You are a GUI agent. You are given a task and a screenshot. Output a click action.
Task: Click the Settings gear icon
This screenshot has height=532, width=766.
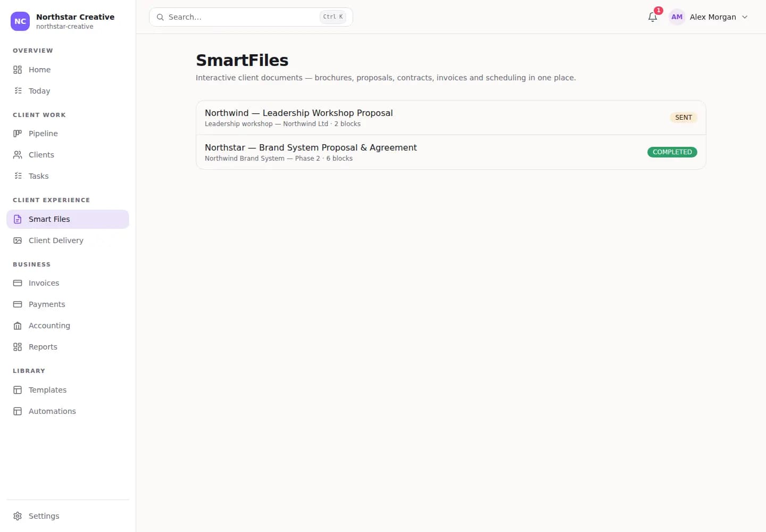point(18,516)
